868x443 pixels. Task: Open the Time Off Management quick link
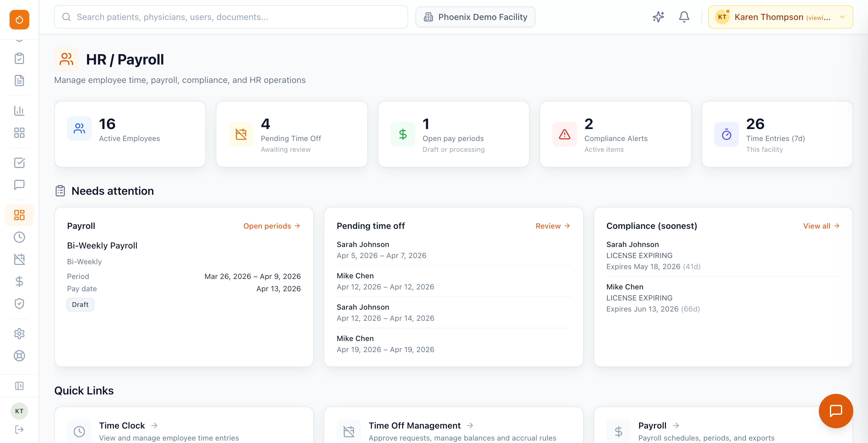pyautogui.click(x=415, y=425)
